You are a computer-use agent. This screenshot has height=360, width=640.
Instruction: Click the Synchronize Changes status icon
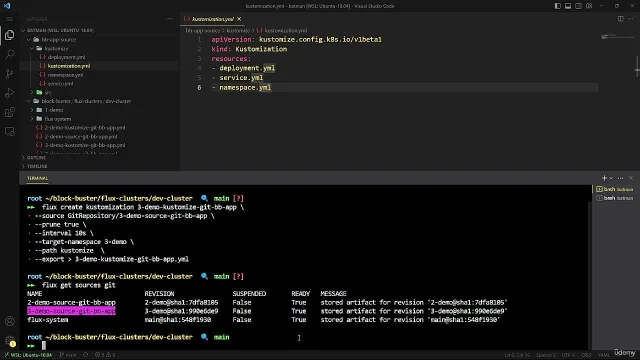point(86,355)
